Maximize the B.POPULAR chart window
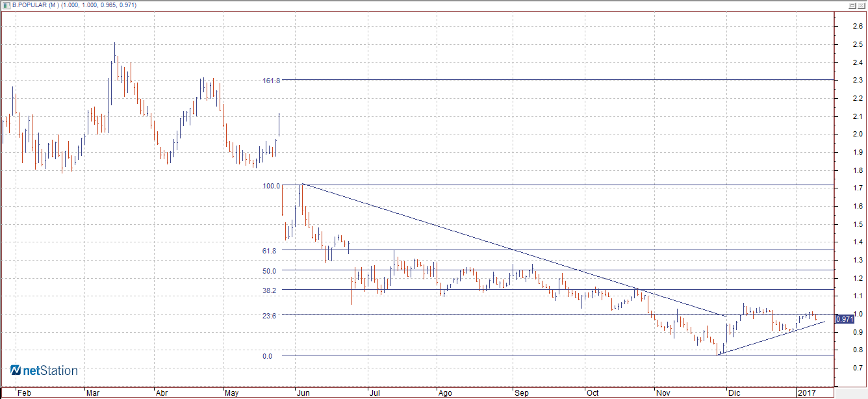Image resolution: width=868 pixels, height=399 pixels. click(x=851, y=5)
